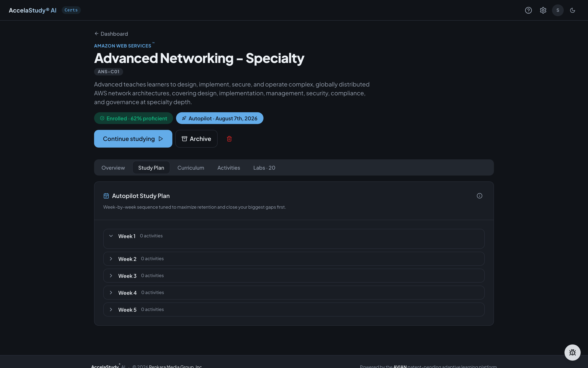Click the Certs badge in header

(x=71, y=10)
